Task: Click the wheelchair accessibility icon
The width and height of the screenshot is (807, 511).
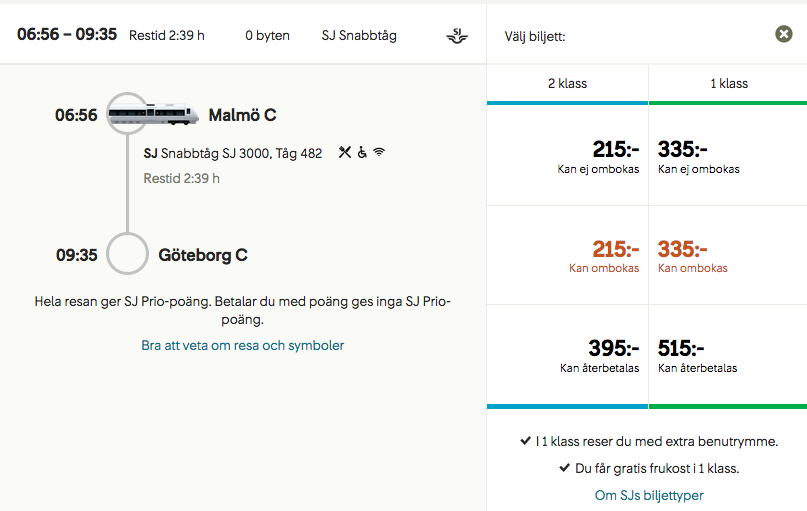Action: coord(362,153)
